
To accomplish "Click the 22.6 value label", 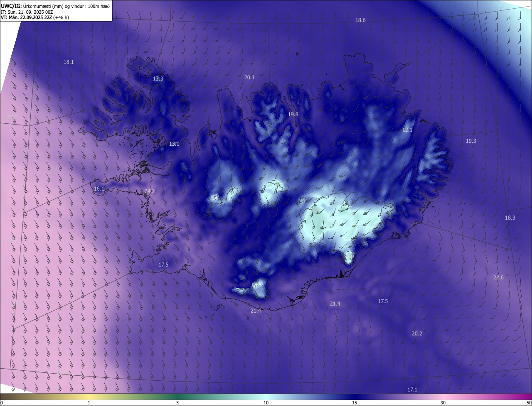I will [x=498, y=278].
